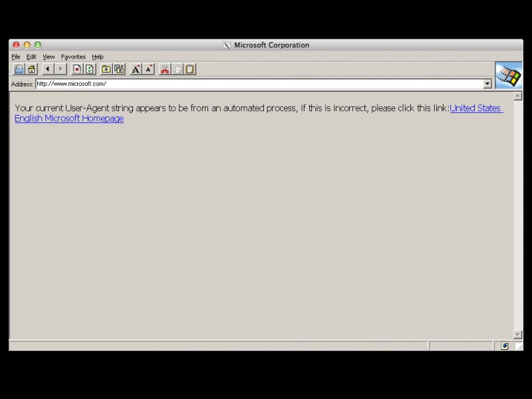This screenshot has width=532, height=399.
Task: Click the Add to Favorites icon
Action: 119,69
